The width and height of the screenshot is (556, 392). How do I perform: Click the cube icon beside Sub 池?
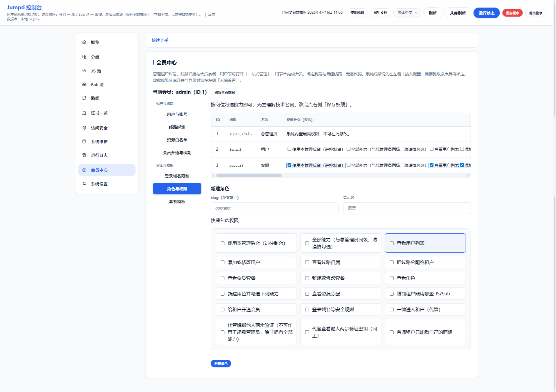[x=84, y=84]
